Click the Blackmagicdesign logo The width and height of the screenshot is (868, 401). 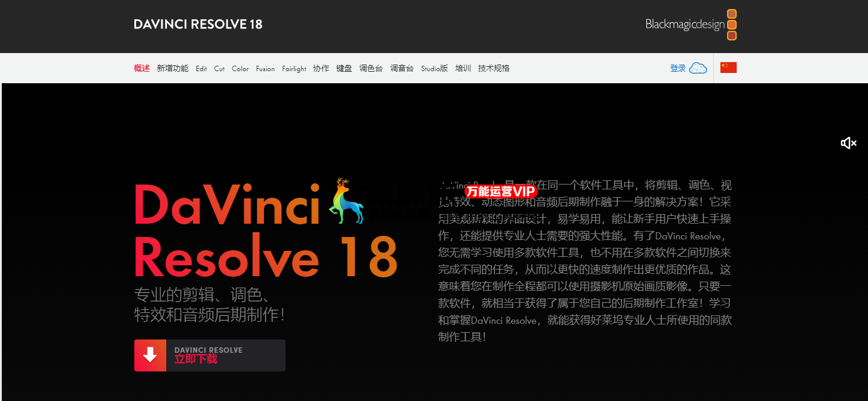[x=691, y=25]
